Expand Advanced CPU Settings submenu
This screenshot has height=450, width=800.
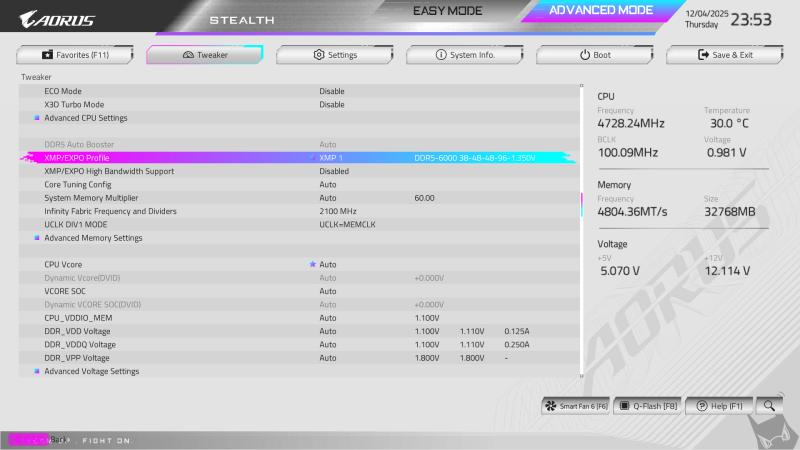86,118
